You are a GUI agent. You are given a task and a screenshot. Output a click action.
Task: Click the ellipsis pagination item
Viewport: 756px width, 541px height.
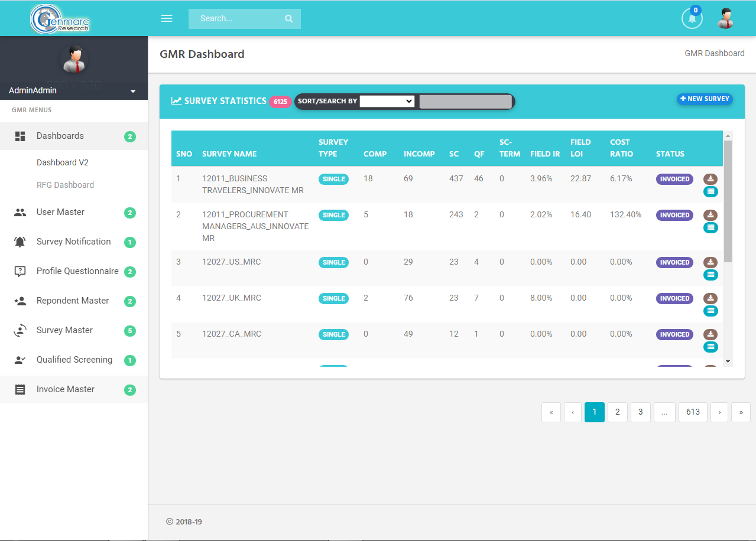(664, 412)
